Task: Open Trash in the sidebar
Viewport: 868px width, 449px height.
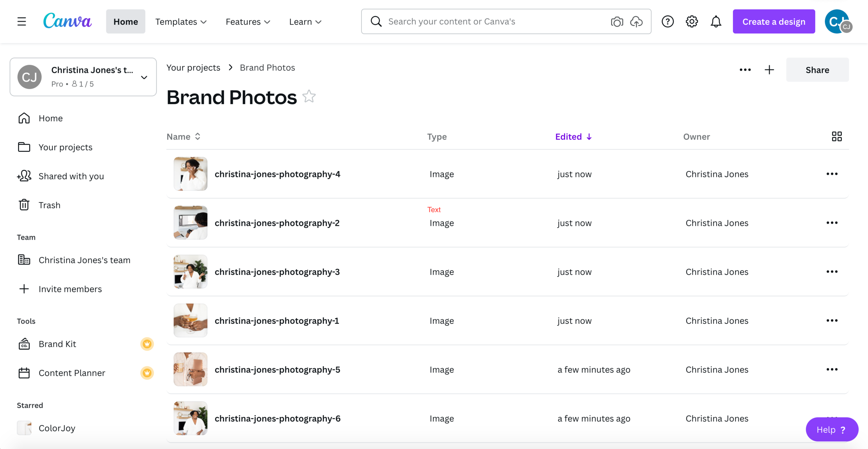Action: click(x=49, y=205)
